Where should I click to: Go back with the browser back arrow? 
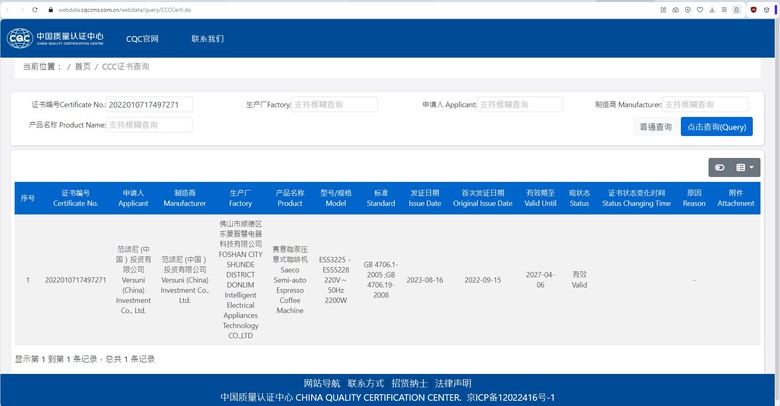(7, 9)
